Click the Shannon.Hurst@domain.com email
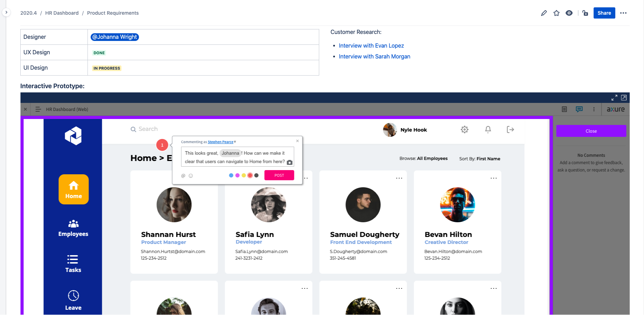 [173, 252]
